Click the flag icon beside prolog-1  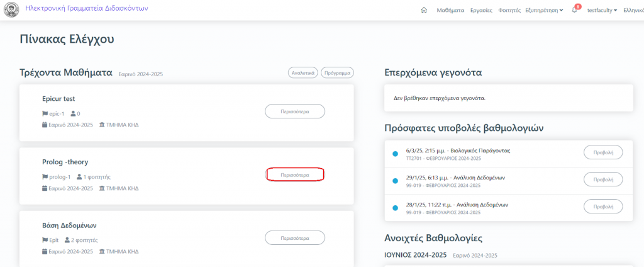[45, 177]
